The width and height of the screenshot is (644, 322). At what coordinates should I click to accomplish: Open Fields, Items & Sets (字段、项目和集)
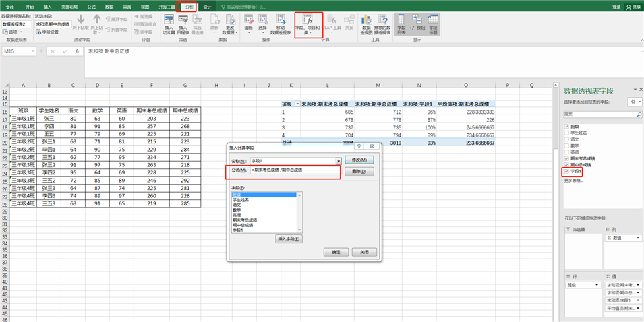pos(308,25)
